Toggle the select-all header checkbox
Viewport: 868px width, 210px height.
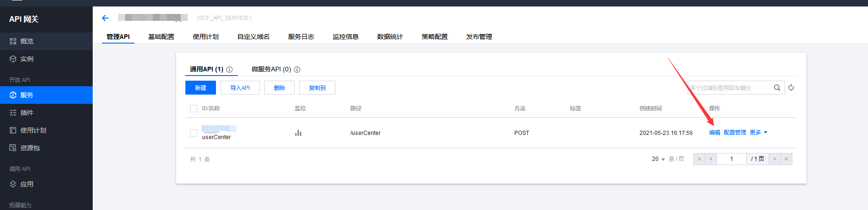194,108
